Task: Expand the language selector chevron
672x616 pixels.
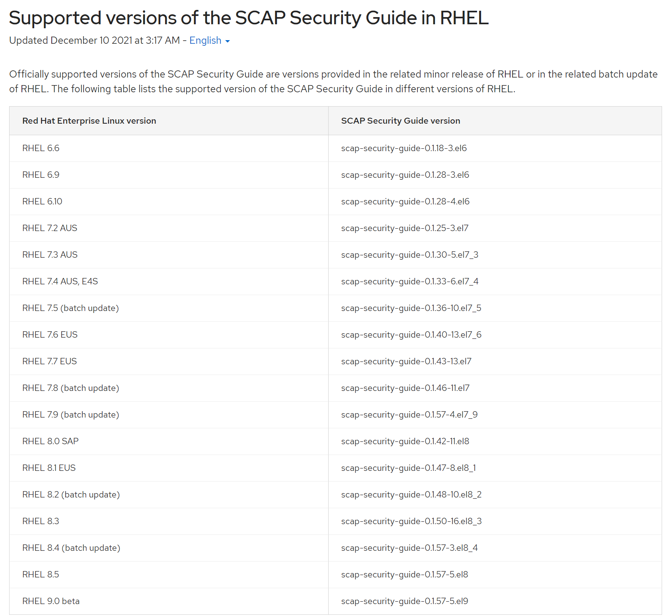Action: [228, 41]
